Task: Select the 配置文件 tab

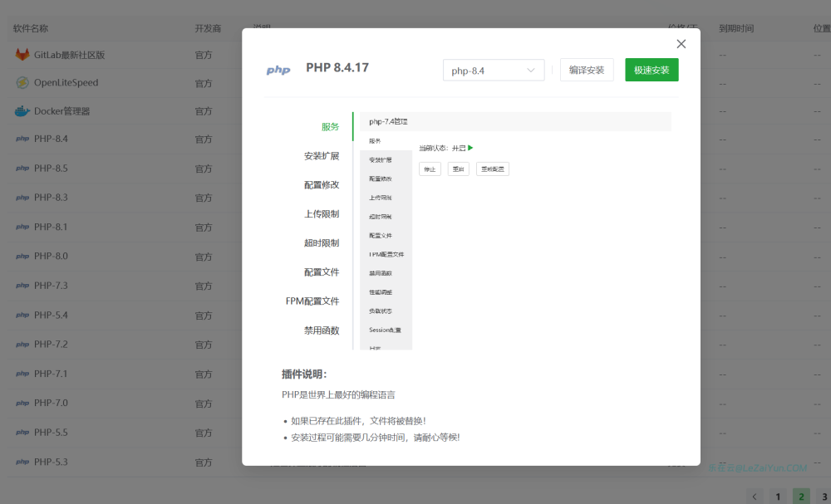Action: click(x=321, y=272)
